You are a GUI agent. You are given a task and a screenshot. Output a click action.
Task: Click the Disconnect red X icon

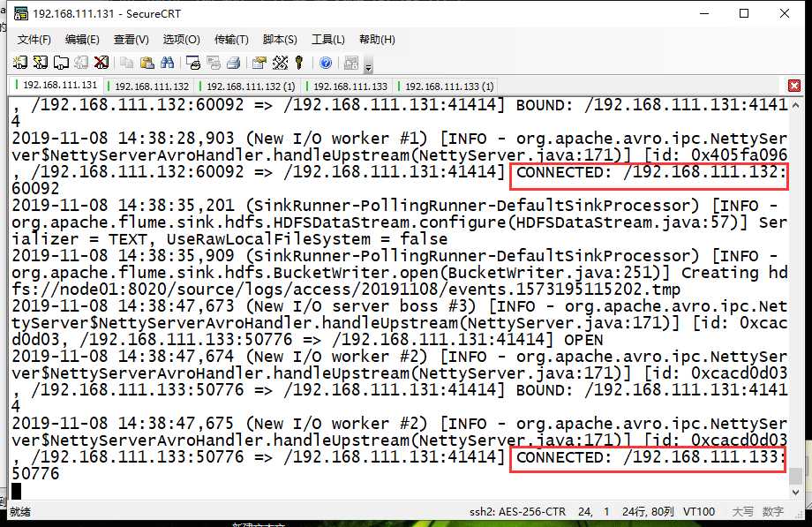click(x=101, y=63)
